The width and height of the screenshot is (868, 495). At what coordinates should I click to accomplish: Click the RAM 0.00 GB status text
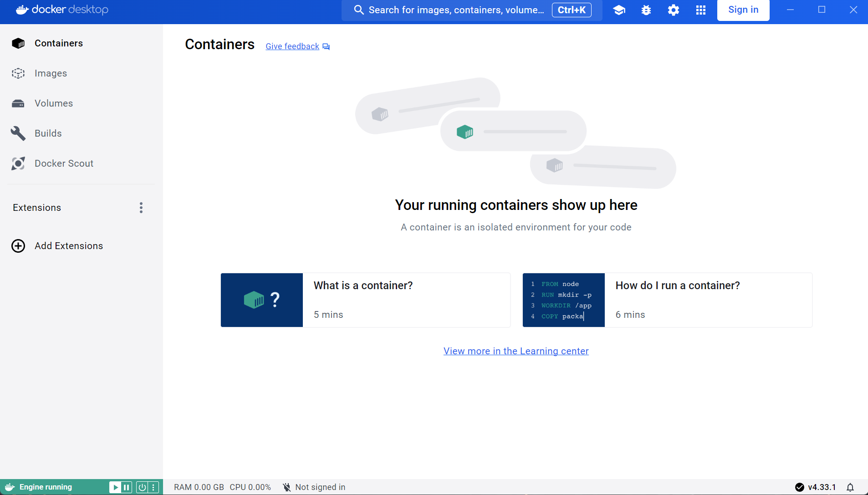pos(199,487)
